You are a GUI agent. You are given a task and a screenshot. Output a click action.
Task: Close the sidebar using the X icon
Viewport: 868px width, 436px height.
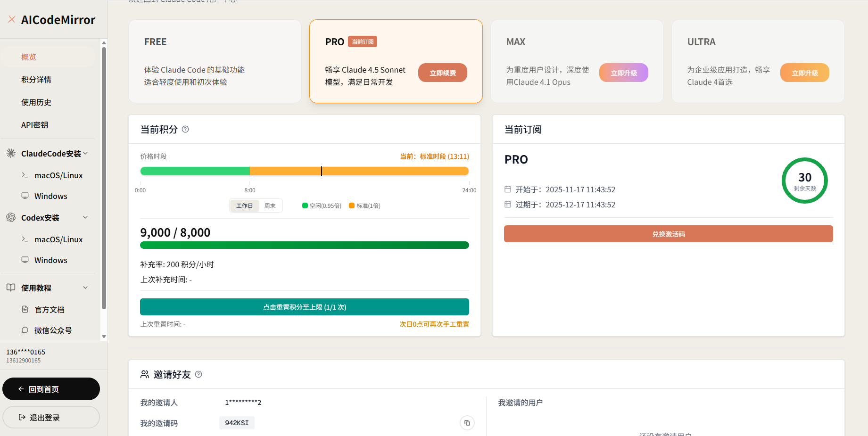pos(12,19)
